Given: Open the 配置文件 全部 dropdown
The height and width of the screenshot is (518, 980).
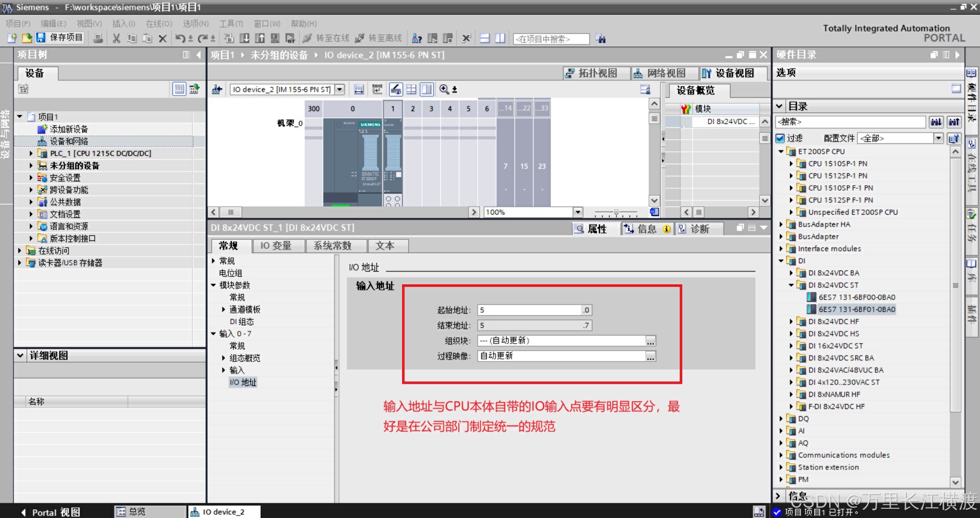Looking at the screenshot, I should 938,138.
